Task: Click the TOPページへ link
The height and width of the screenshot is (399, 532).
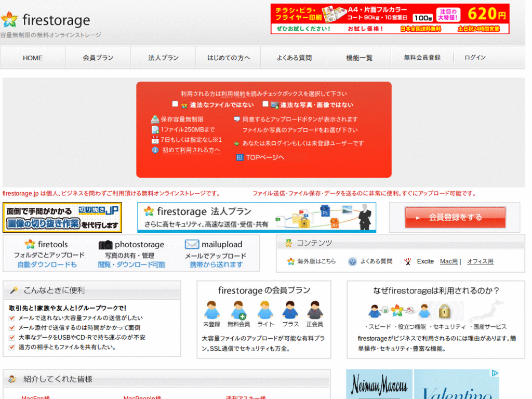Action: pos(265,157)
